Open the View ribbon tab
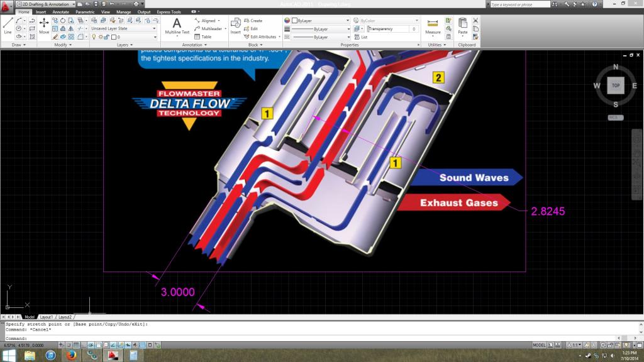 click(106, 12)
